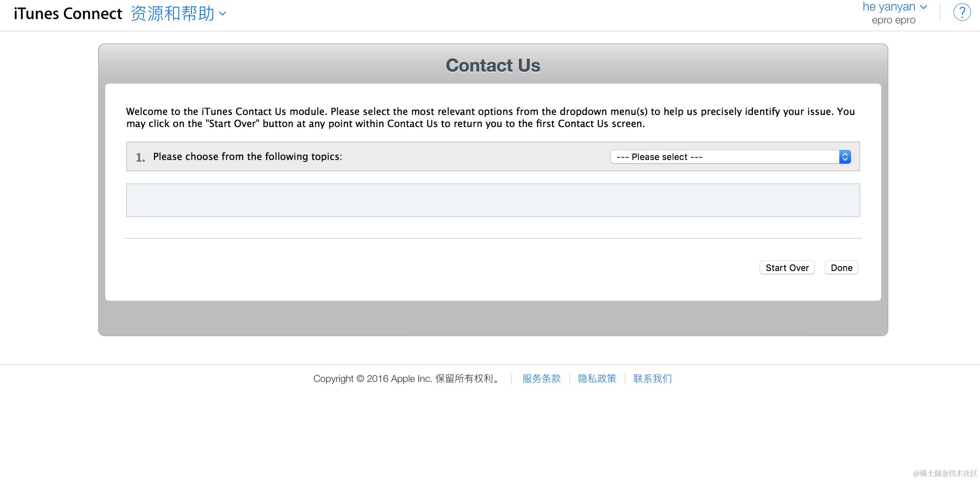980x480 pixels.
Task: Click the welcome instructions paragraph
Action: pos(490,117)
